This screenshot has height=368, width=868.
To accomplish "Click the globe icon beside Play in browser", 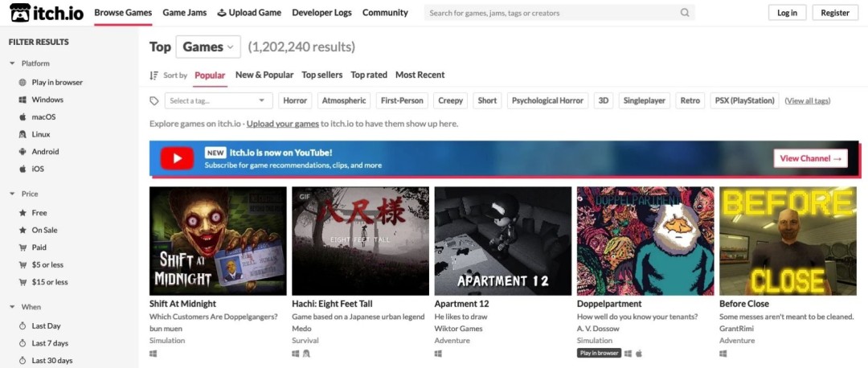I will coord(23,83).
